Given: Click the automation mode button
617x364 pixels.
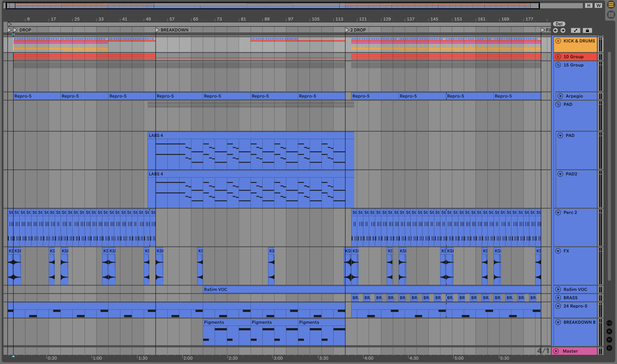Looking at the screenshot, I should tap(576, 30).
